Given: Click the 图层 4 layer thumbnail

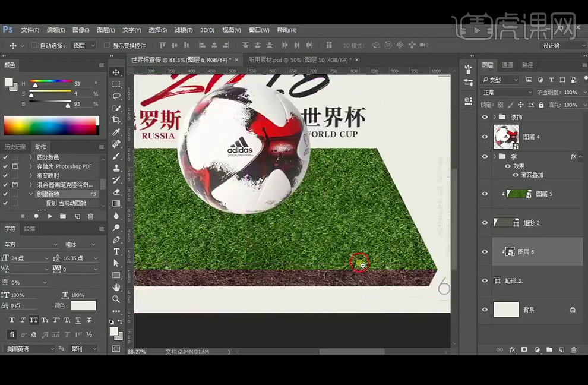Looking at the screenshot, I should tap(506, 136).
